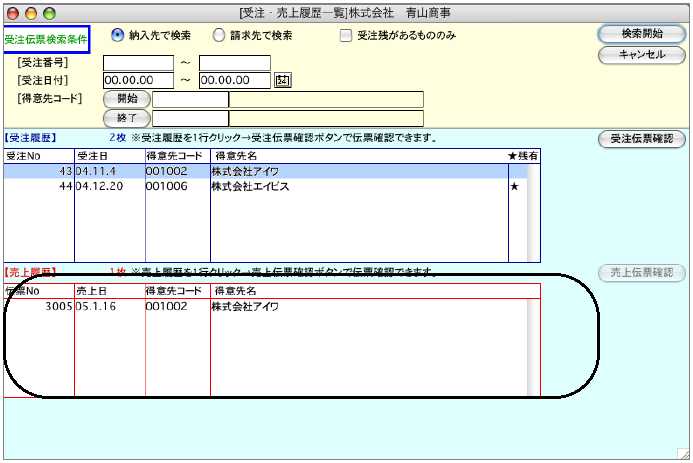Viewport: 693px width, 463px height.
Task: Click the starting 受注日付 date field
Action: [138, 81]
